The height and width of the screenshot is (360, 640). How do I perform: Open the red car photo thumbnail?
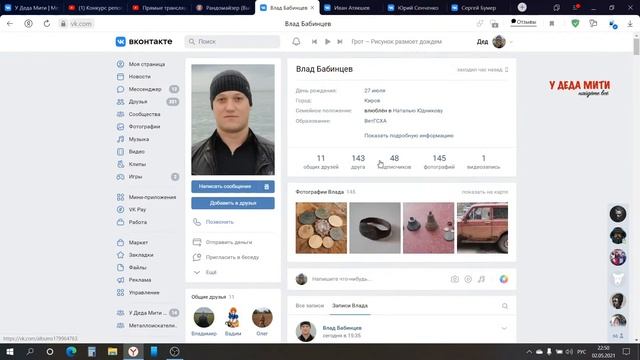[482, 228]
